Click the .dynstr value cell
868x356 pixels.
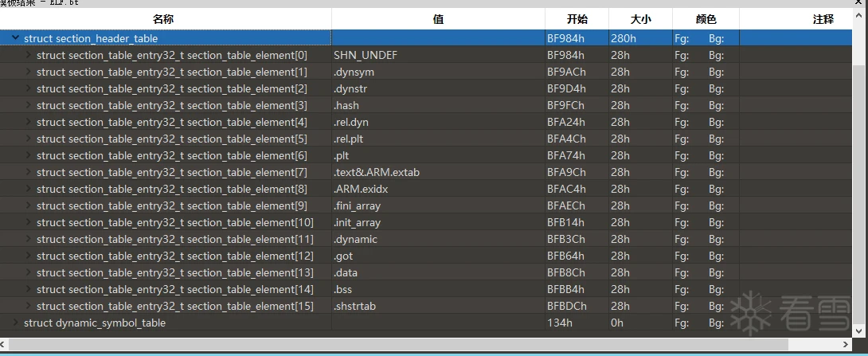(439, 88)
